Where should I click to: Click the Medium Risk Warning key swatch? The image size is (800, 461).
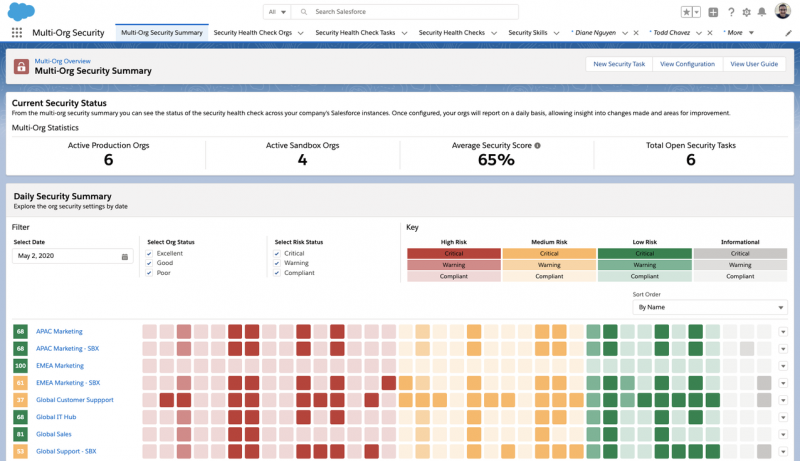tap(549, 265)
